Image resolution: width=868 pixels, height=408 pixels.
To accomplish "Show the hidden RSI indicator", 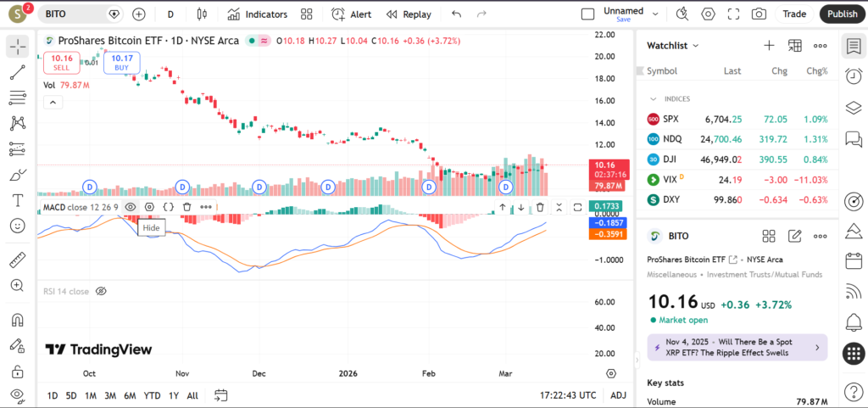I will click(101, 291).
